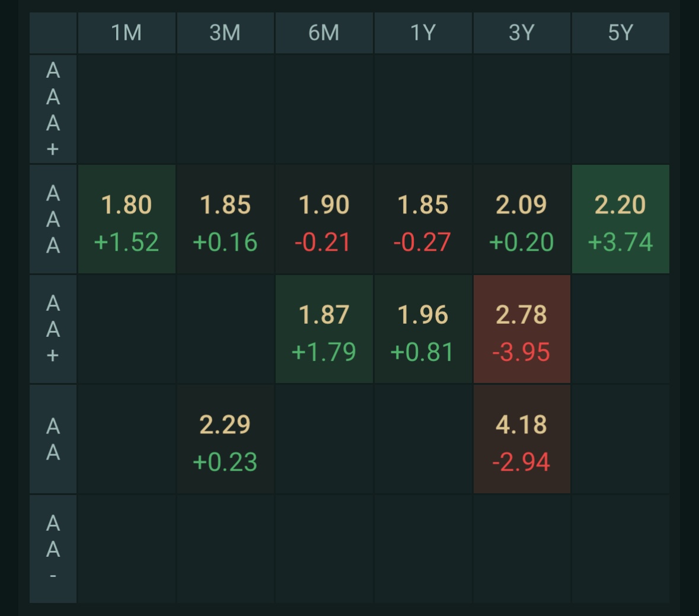Select the 3Y column header
Image resolution: width=699 pixels, height=616 pixels.
click(x=522, y=33)
